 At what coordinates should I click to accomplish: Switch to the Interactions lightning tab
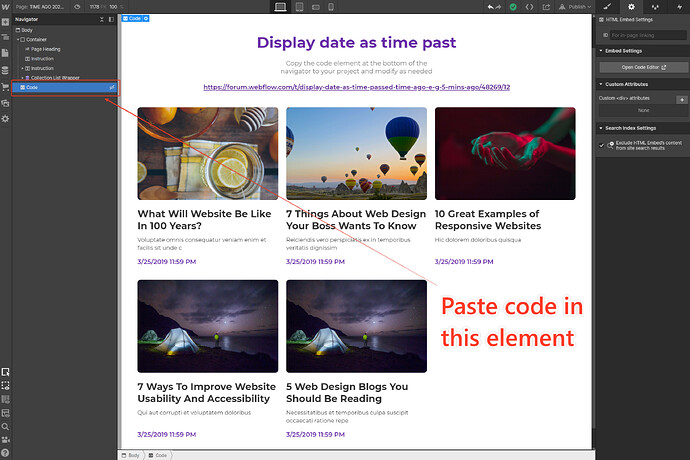[679, 7]
